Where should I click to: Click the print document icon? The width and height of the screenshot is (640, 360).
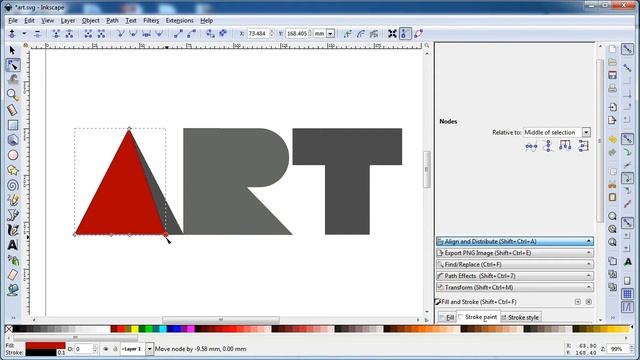(x=612, y=88)
